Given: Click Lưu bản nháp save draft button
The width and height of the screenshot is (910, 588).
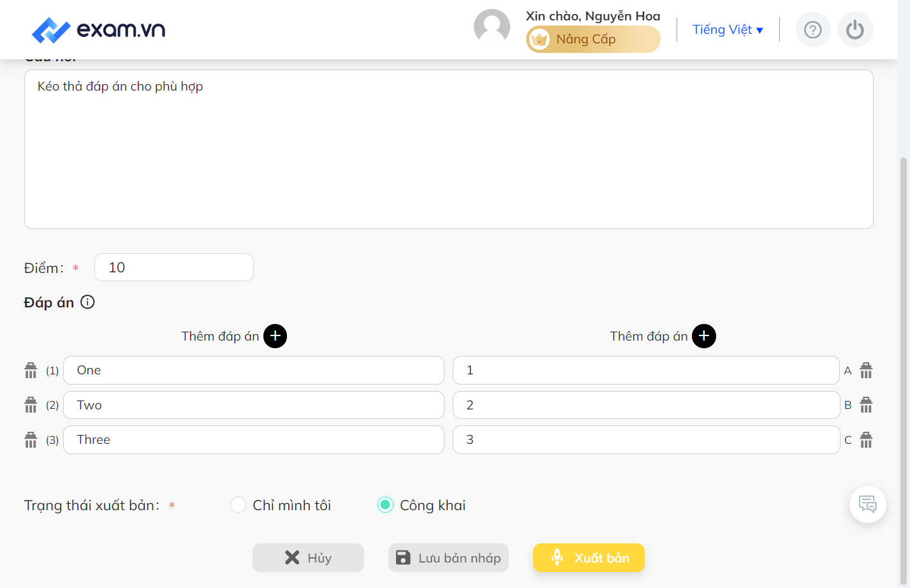Looking at the screenshot, I should tap(448, 558).
